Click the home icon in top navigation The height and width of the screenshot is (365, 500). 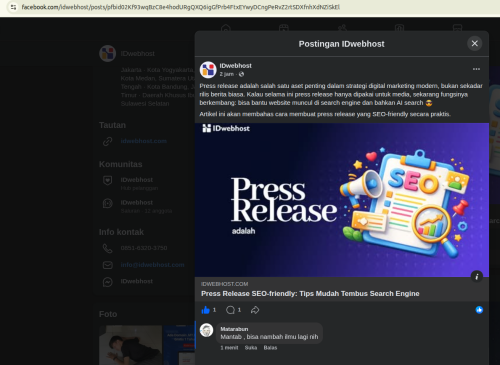click(x=226, y=28)
